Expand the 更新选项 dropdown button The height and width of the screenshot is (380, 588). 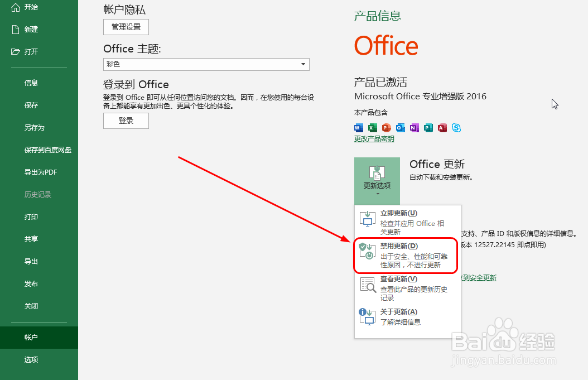tap(377, 181)
